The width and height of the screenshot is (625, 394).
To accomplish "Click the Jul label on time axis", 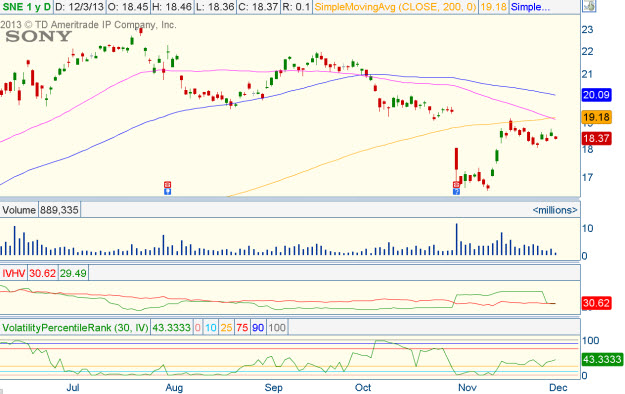I will click(73, 387).
